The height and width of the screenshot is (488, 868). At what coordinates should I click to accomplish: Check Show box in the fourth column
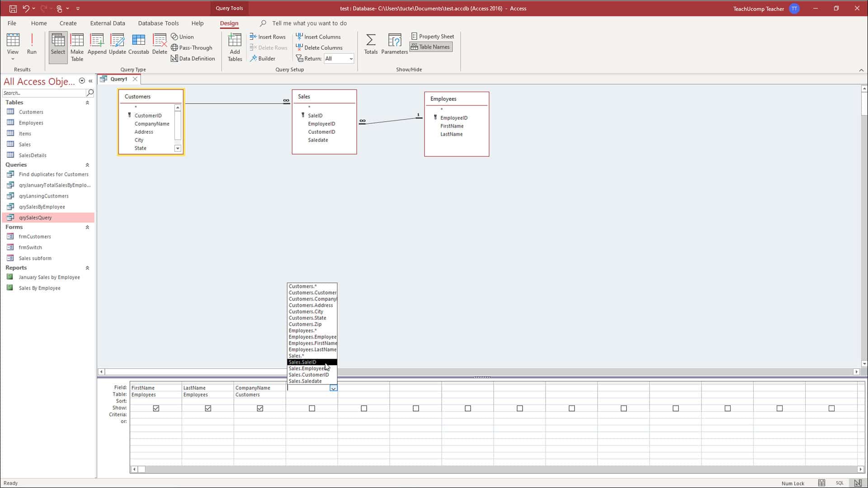(312, 408)
